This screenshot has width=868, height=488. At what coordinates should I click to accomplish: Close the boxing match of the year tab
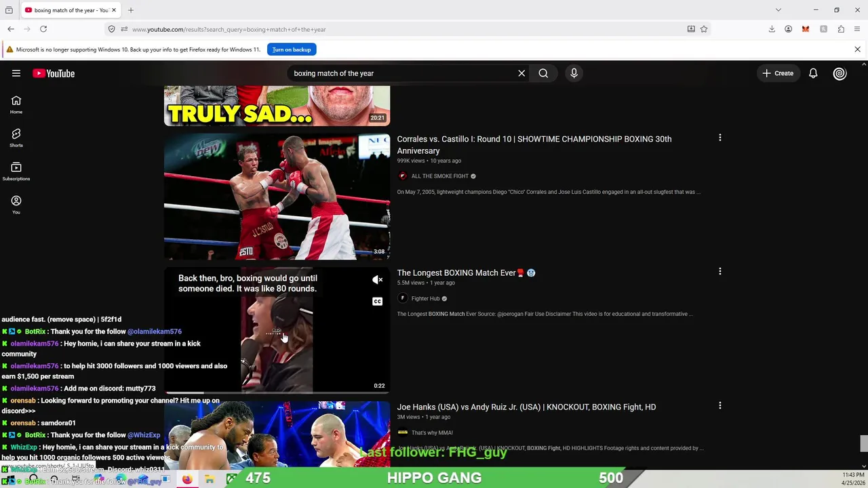(x=114, y=10)
